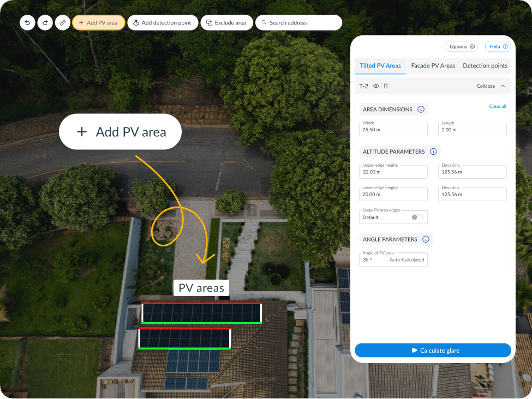Click the Search address field
Screen dimensions: 532x399
pos(298,23)
